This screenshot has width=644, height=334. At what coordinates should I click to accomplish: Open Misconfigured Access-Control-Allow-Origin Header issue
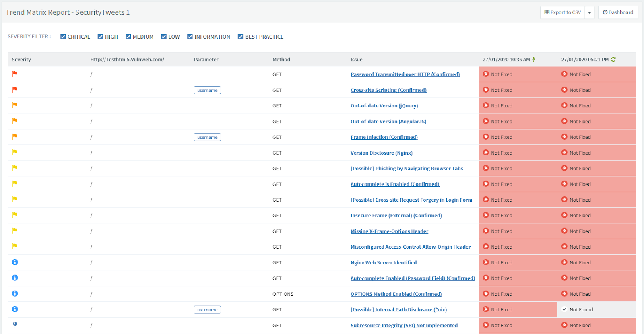click(x=411, y=247)
